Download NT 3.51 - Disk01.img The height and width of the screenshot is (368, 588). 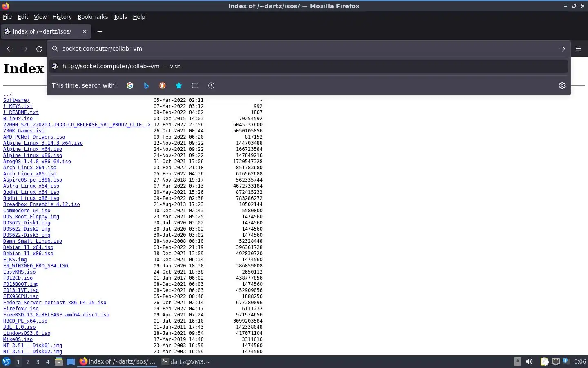(x=33, y=346)
